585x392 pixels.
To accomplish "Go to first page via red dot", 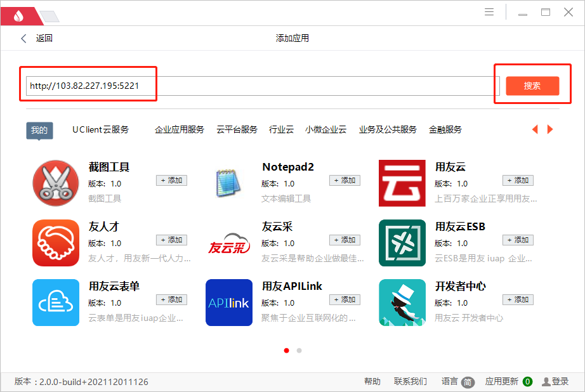I will click(287, 350).
